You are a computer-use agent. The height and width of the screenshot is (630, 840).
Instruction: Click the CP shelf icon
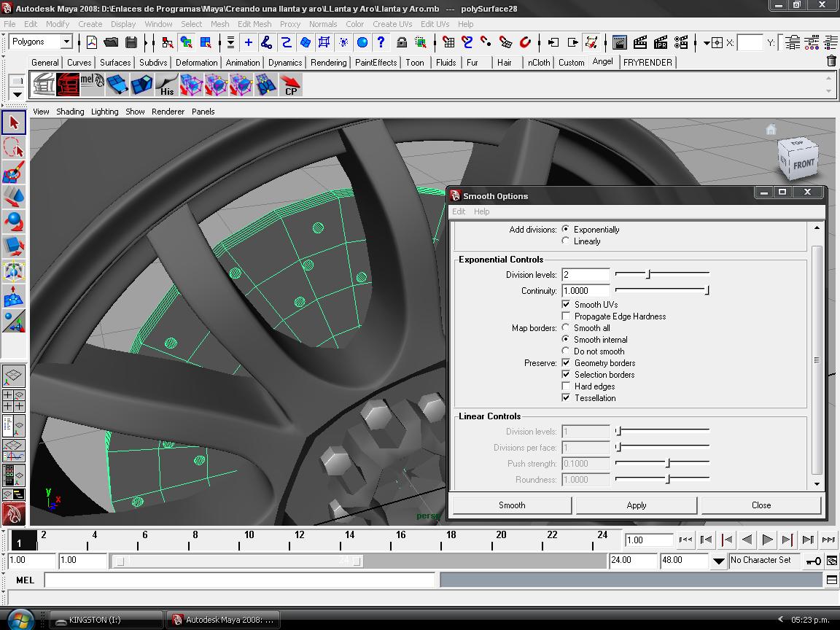(291, 85)
